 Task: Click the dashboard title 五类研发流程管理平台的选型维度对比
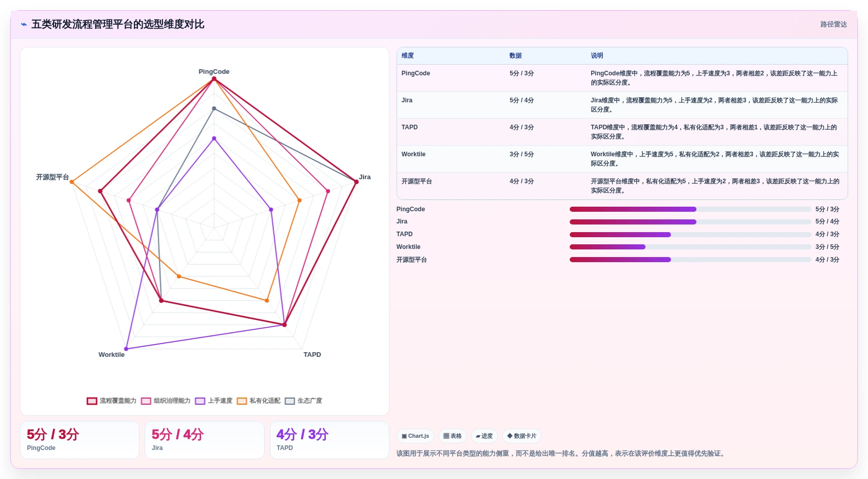(118, 24)
